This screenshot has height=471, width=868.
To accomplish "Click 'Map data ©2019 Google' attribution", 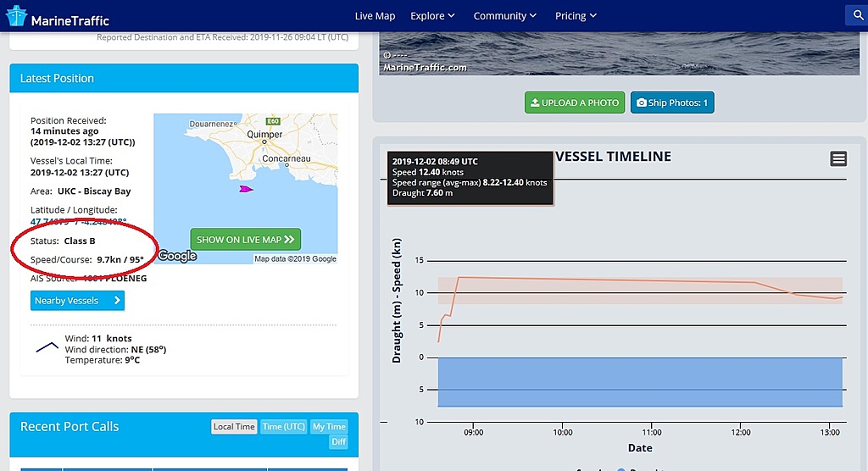I will pyautogui.click(x=295, y=258).
